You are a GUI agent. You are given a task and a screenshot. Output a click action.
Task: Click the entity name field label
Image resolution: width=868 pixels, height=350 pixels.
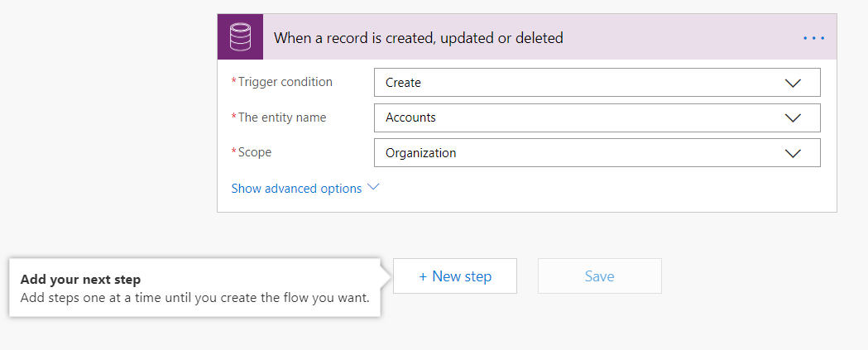281,117
